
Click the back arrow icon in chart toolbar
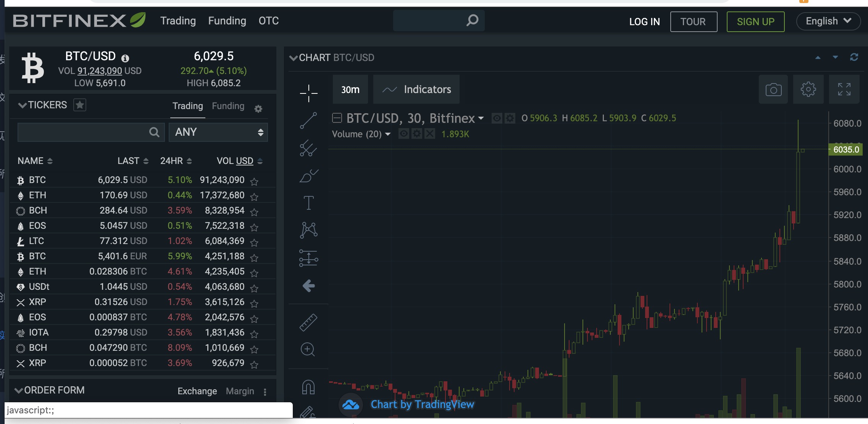(x=308, y=286)
